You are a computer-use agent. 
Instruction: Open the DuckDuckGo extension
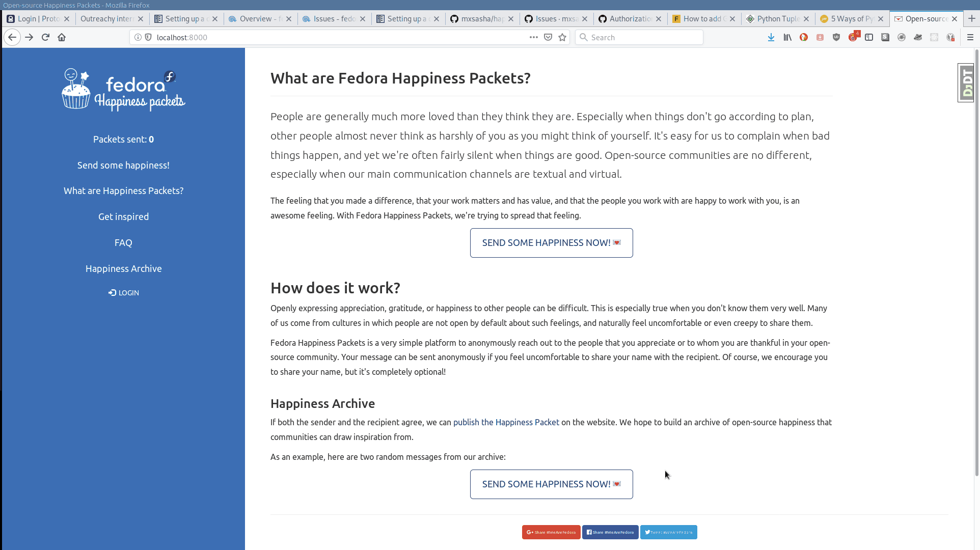(804, 37)
